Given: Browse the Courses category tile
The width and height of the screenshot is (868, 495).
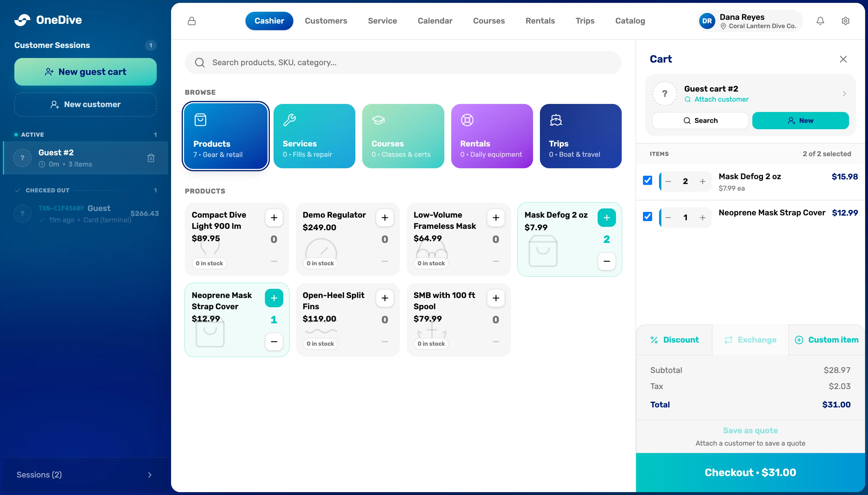Looking at the screenshot, I should [403, 136].
